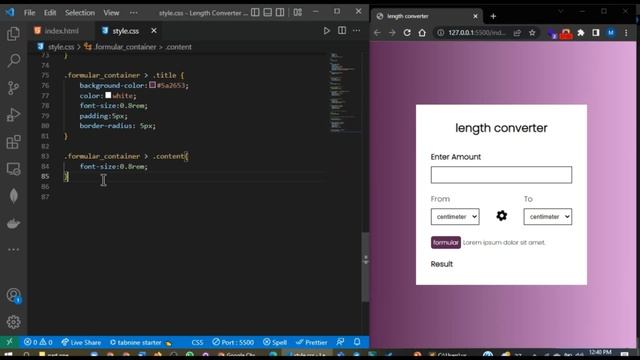Viewport: 640px width, 360px height.
Task: Open color picker for white swatch
Action: (108, 95)
